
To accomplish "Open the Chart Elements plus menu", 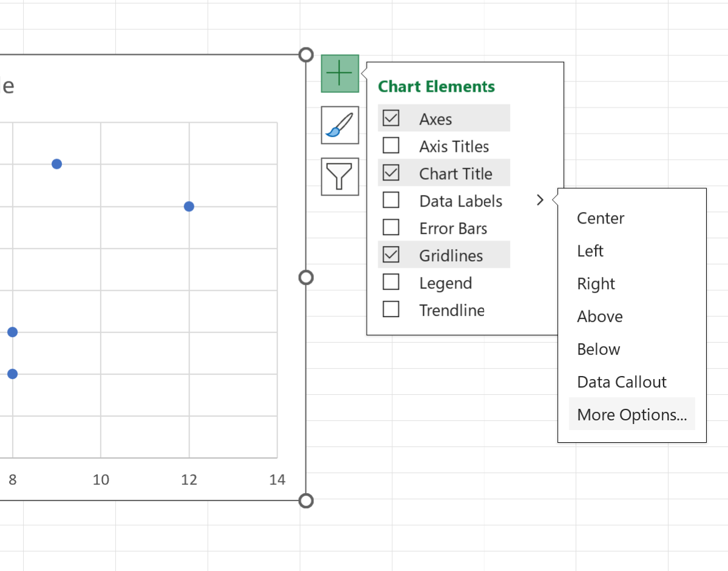I will pos(339,73).
